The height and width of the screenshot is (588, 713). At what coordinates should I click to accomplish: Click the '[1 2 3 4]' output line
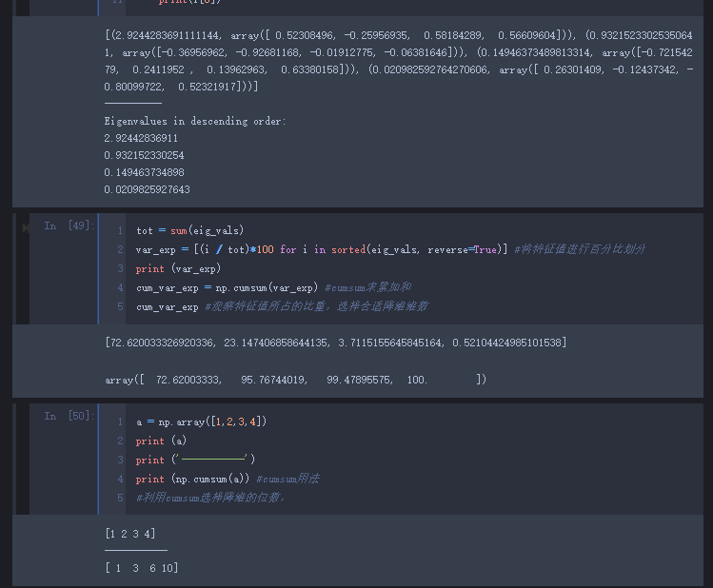tap(130, 534)
